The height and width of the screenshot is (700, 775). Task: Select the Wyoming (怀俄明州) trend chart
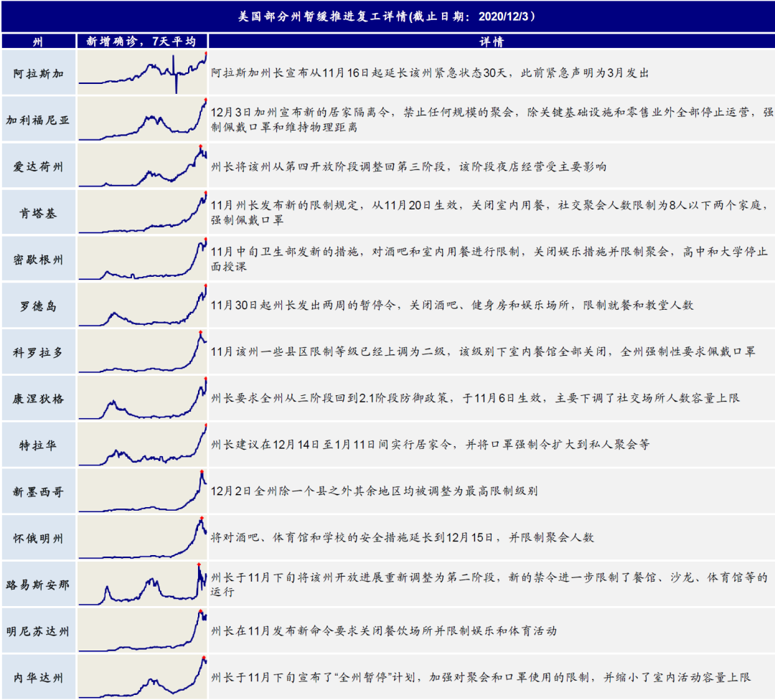142,537
